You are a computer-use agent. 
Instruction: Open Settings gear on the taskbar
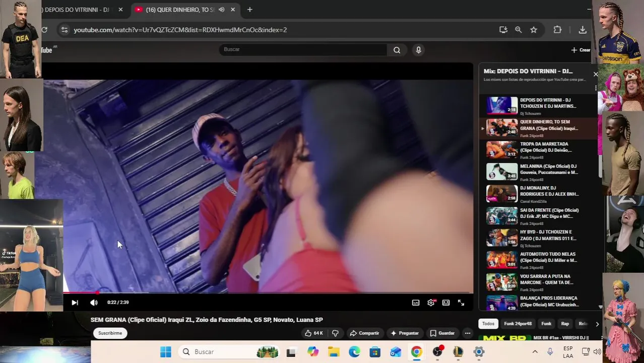tap(479, 352)
